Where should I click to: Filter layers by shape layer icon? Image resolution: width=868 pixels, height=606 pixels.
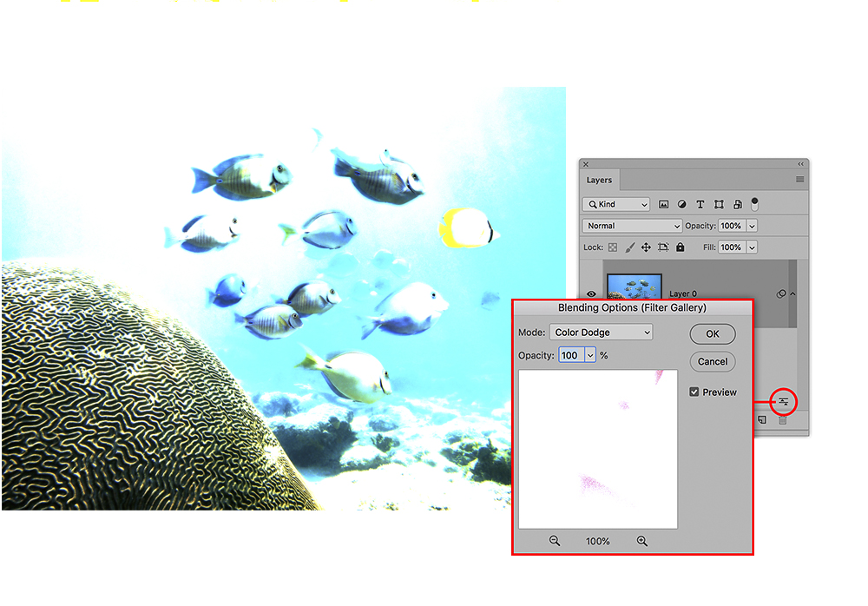click(x=719, y=204)
